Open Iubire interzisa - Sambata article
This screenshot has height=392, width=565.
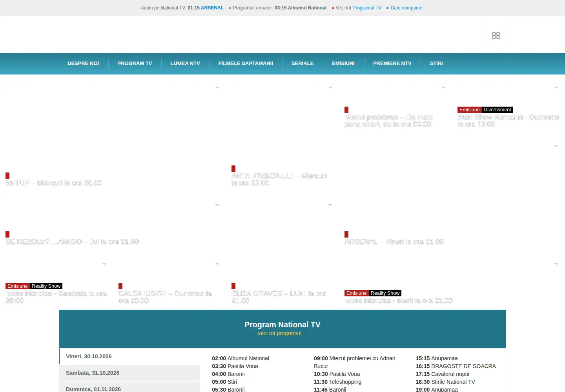[x=56, y=297]
